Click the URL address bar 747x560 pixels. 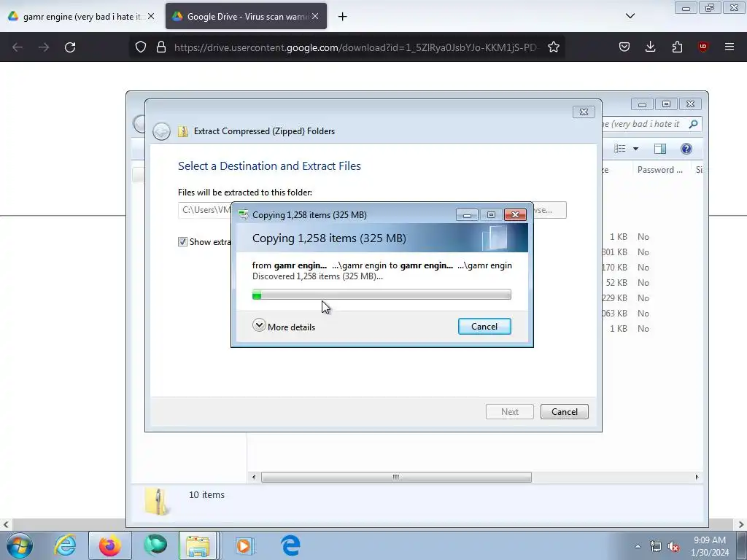pyautogui.click(x=356, y=47)
